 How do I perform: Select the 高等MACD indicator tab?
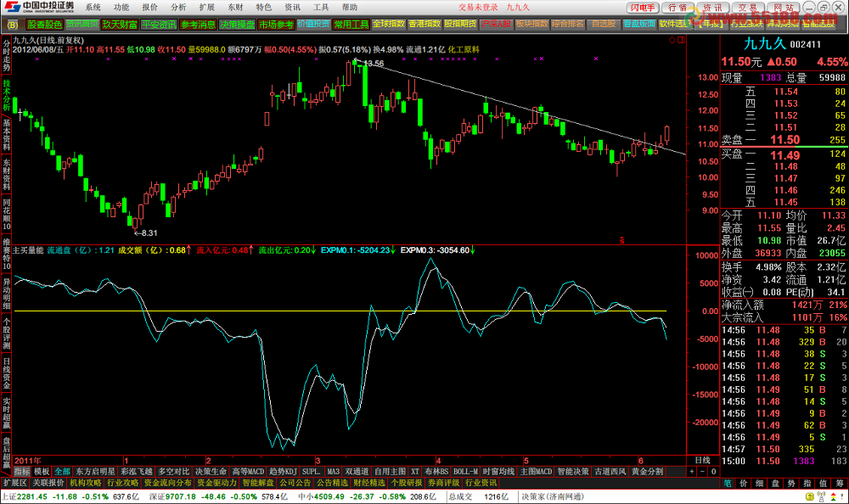point(248,472)
